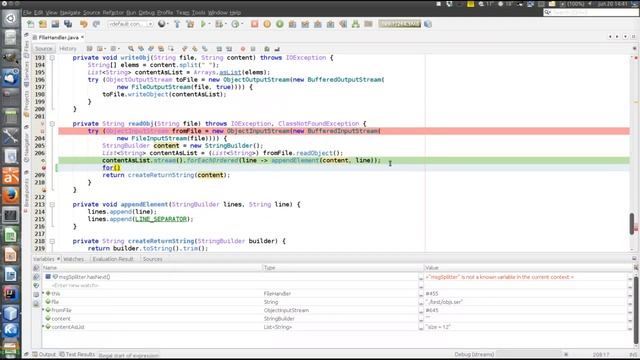The height and width of the screenshot is (360, 640).
Task: Toggle the msgSplitter.hasNext() watch square
Action: click(x=48, y=277)
